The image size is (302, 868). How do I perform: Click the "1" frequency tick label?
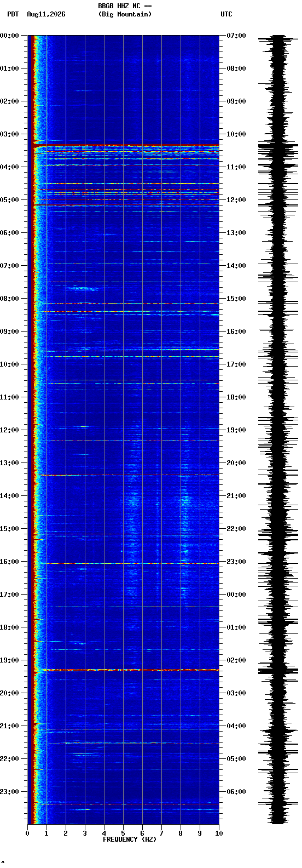point(47,833)
